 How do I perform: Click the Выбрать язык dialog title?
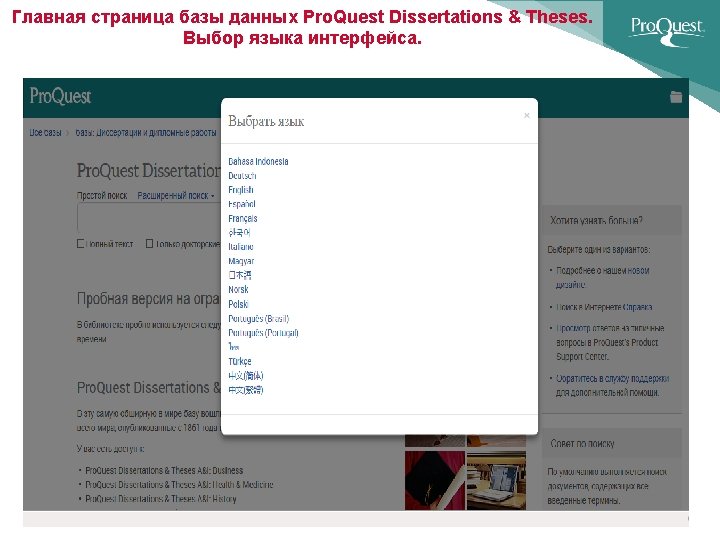point(266,121)
